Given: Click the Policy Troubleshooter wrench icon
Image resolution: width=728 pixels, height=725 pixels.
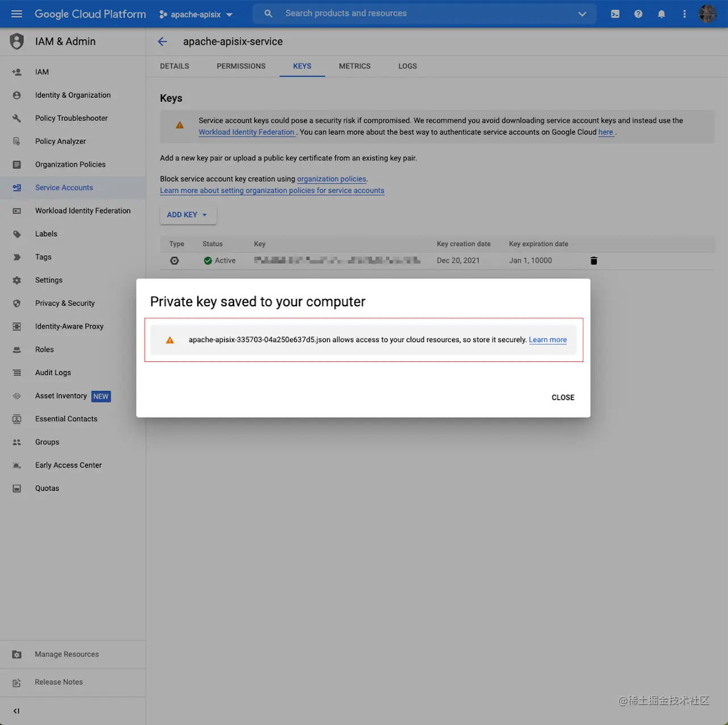Looking at the screenshot, I should point(17,118).
